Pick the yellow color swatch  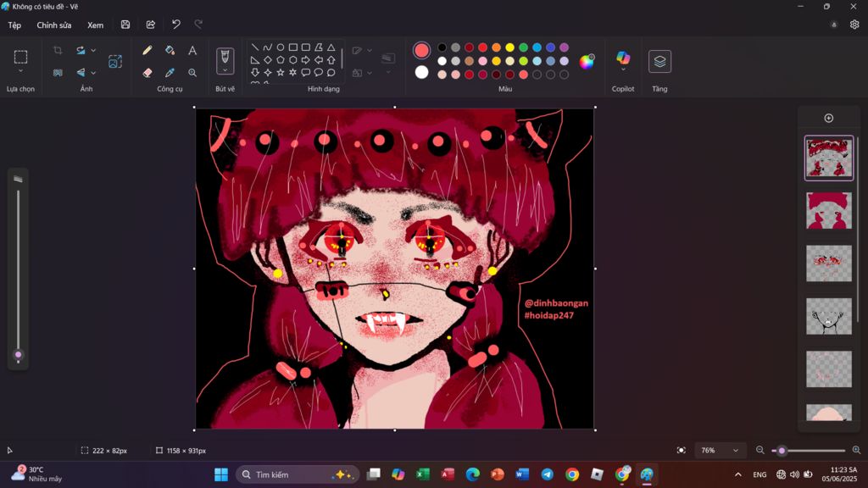509,47
